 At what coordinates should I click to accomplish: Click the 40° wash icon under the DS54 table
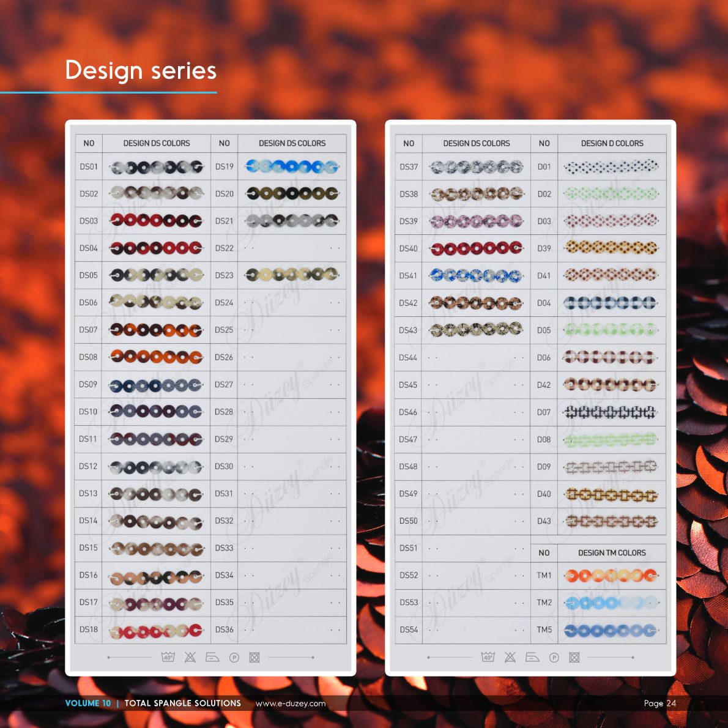point(488,657)
